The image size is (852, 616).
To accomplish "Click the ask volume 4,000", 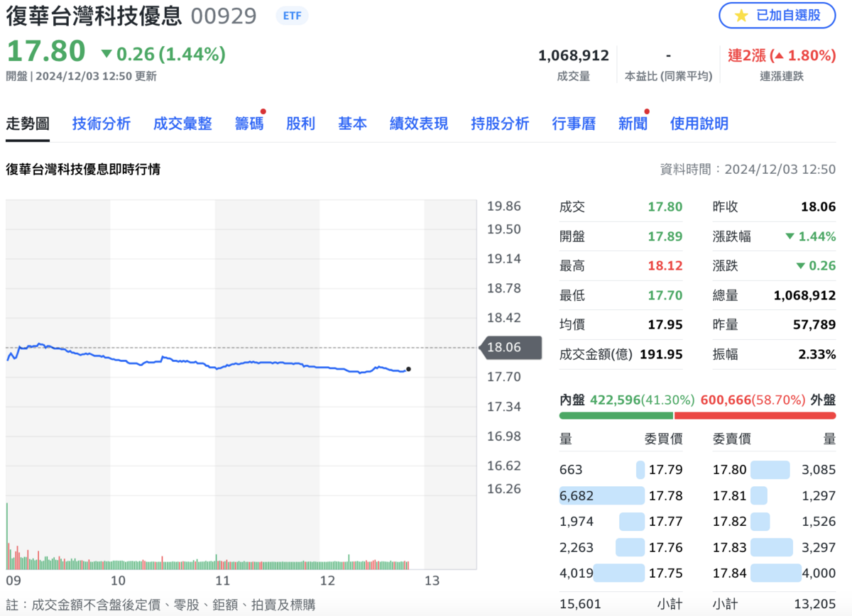I will pyautogui.click(x=819, y=573).
